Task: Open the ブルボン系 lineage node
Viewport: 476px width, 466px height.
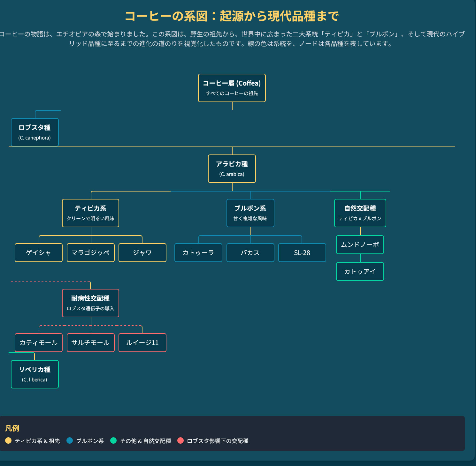Action: pyautogui.click(x=250, y=213)
